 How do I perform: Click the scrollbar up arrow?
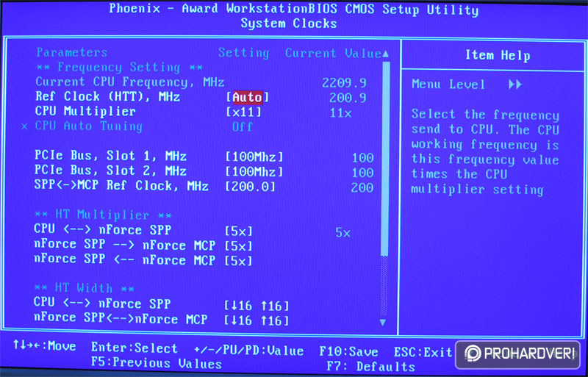click(x=385, y=54)
